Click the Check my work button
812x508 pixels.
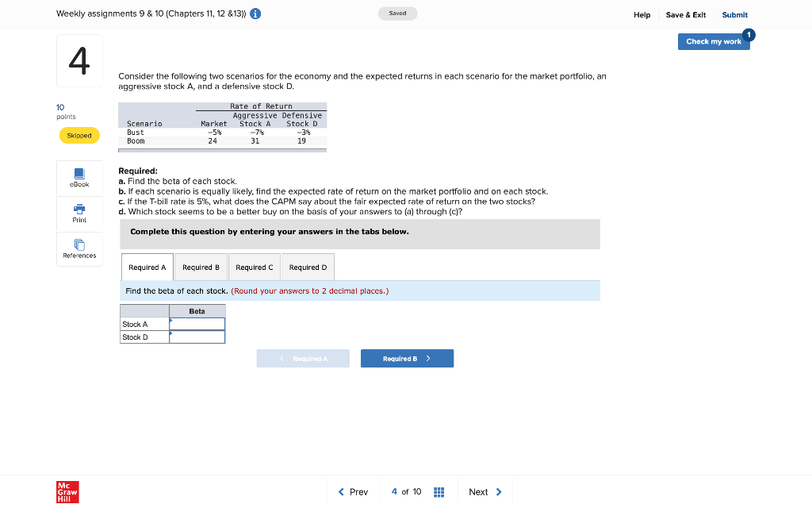click(x=713, y=40)
